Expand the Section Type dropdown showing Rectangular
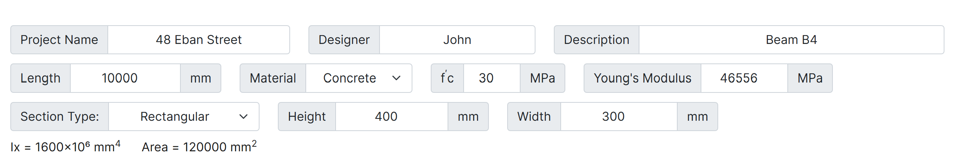This screenshot has width=980, height=162. 183,117
